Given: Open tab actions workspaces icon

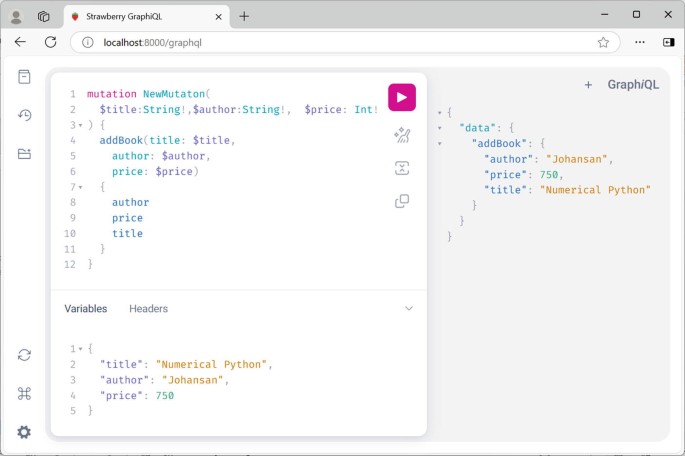Looking at the screenshot, I should click(44, 17).
